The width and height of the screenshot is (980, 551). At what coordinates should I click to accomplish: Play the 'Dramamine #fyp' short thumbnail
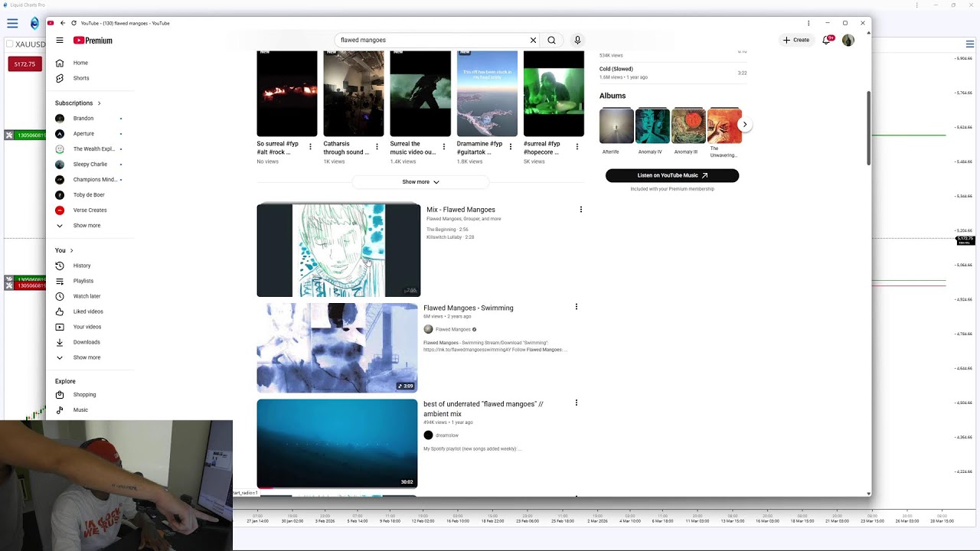click(487, 93)
